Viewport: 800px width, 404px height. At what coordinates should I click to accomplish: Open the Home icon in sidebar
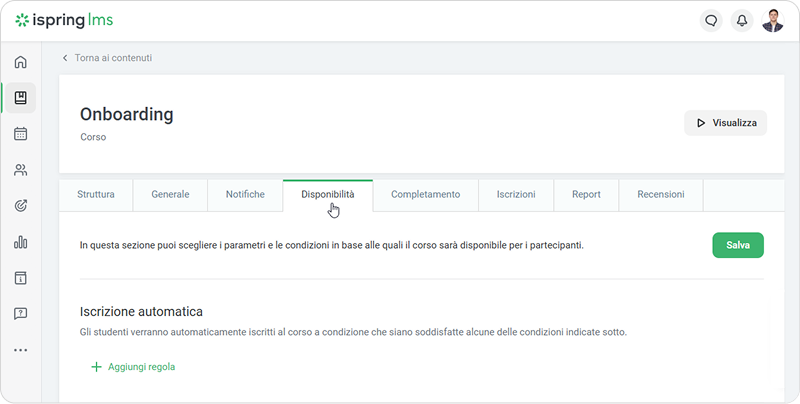20,62
